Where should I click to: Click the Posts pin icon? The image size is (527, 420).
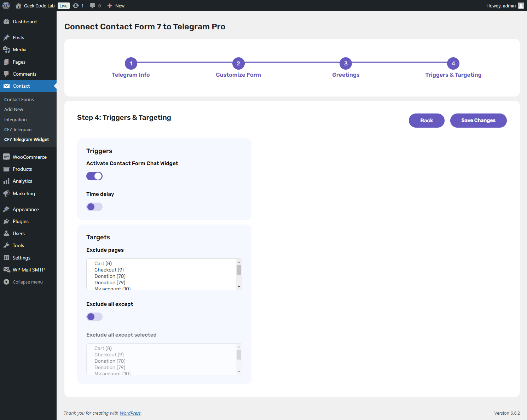[6, 37]
